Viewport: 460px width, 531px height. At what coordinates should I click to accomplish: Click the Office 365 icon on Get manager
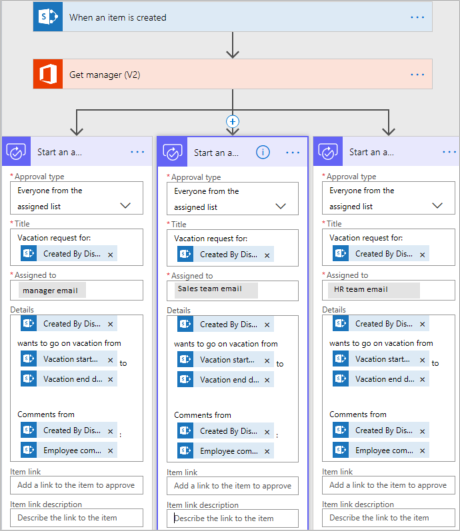[48, 74]
